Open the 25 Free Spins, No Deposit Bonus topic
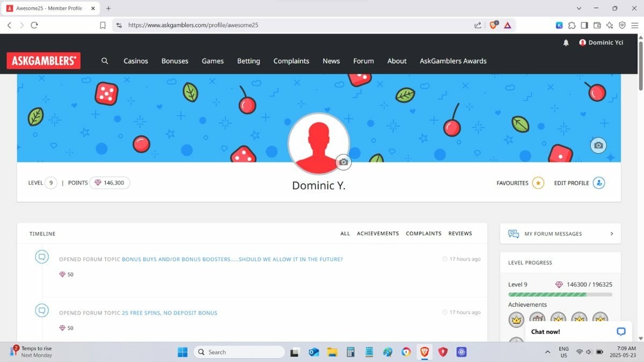 click(170, 313)
